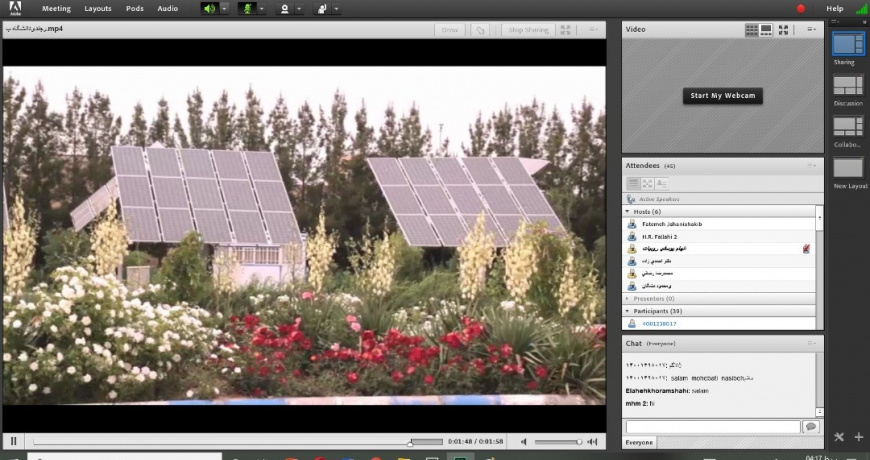Open the Attendees pod options menu
The height and width of the screenshot is (460, 870).
812,165
